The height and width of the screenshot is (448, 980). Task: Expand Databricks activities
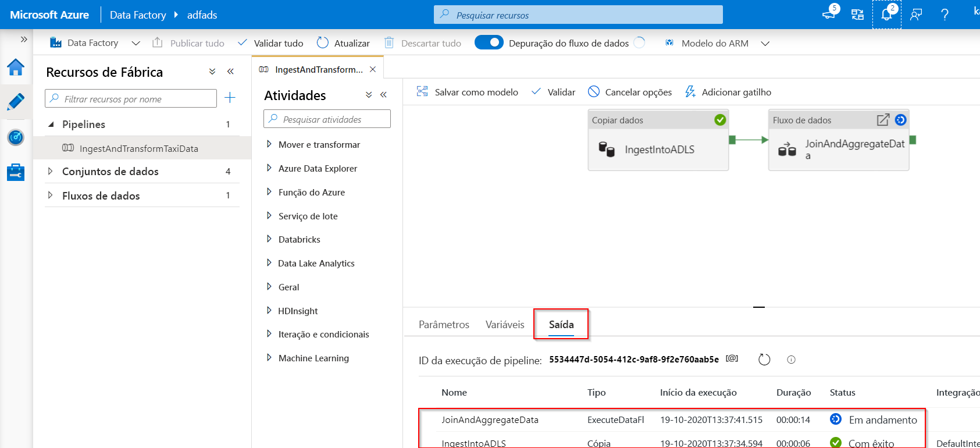(x=269, y=239)
